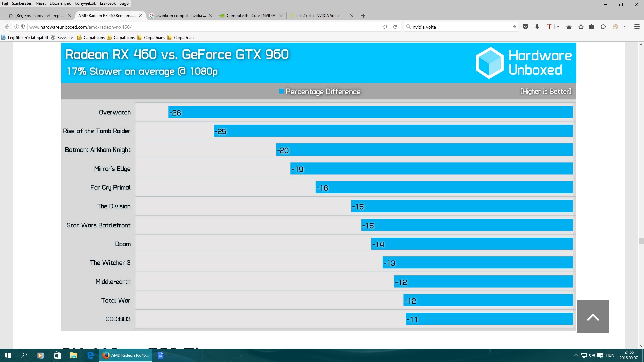Switch HUN keyboard language indicator
This screenshot has width=644, height=362.
point(610,355)
